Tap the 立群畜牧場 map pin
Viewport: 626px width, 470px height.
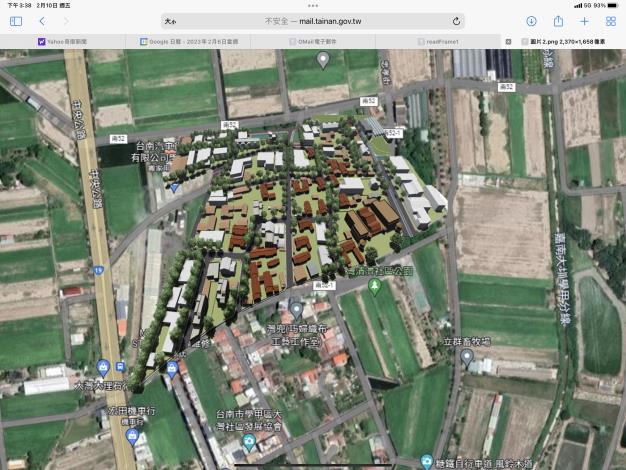[466, 356]
